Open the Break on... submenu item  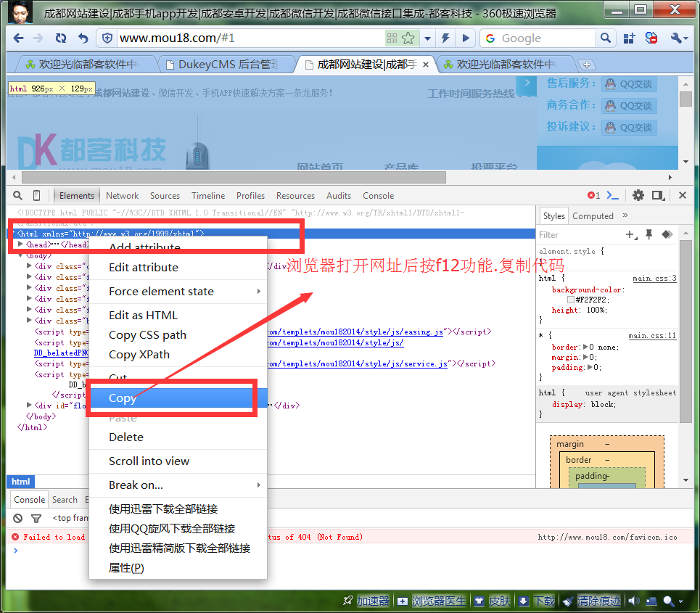pyautogui.click(x=178, y=485)
